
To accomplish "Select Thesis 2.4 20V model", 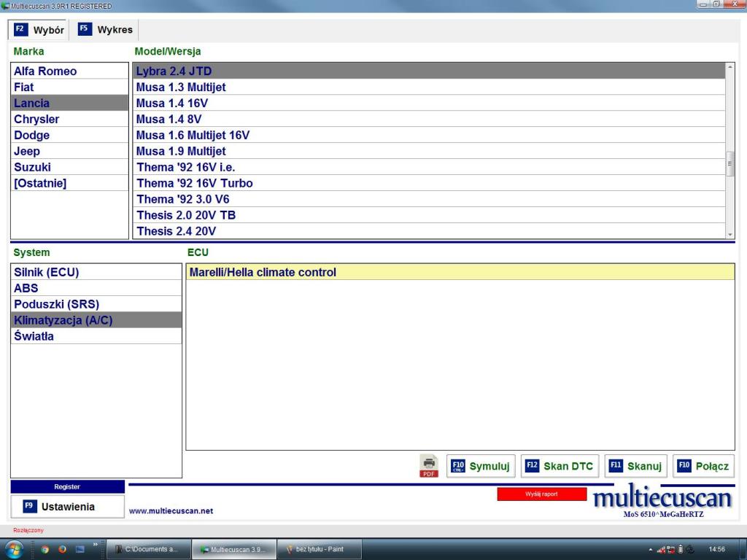I will coord(429,231).
